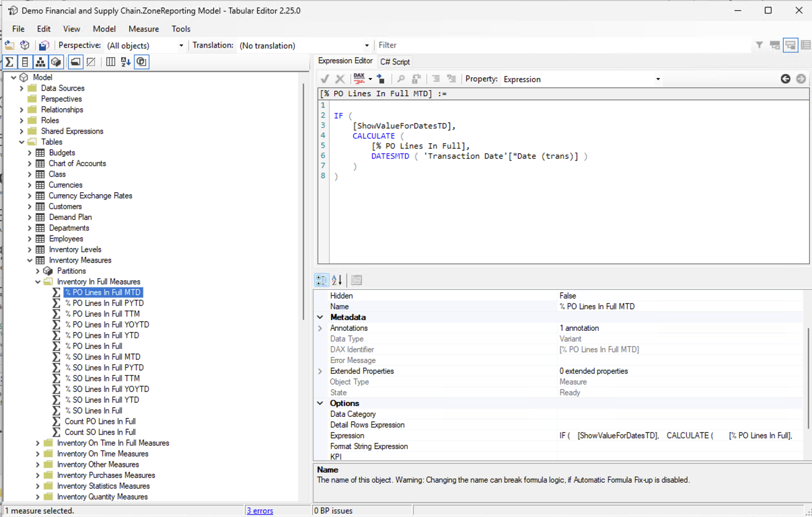Cancel the expression edit with the X icon

coord(340,79)
